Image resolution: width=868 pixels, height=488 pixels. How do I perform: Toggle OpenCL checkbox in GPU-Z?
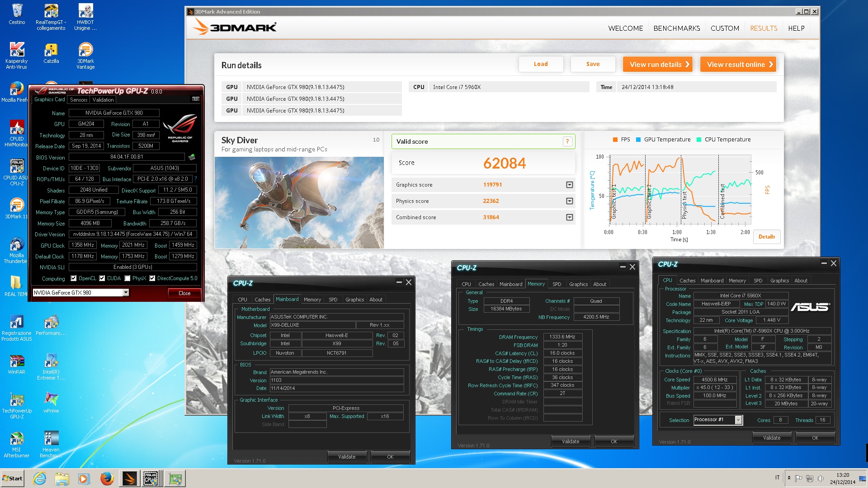tap(74, 278)
